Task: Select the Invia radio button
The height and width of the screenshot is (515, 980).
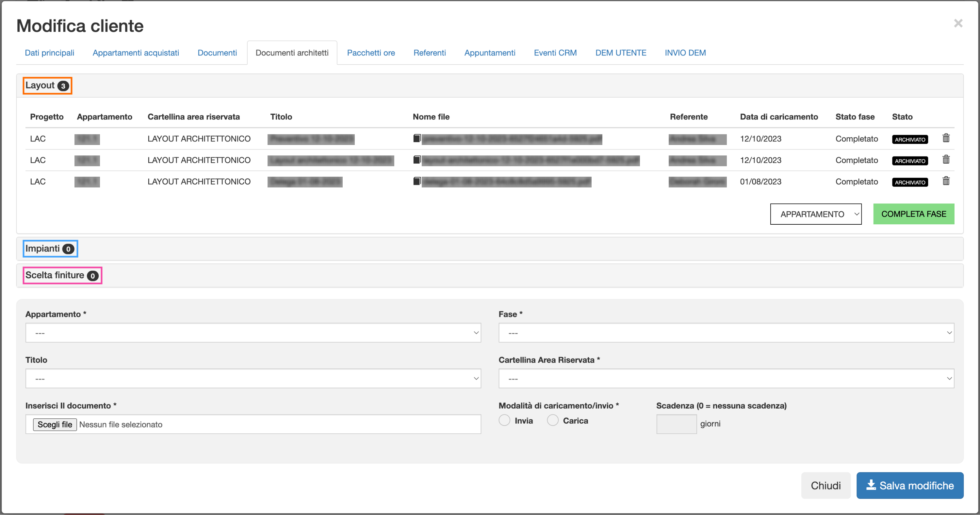Action: pyautogui.click(x=504, y=420)
